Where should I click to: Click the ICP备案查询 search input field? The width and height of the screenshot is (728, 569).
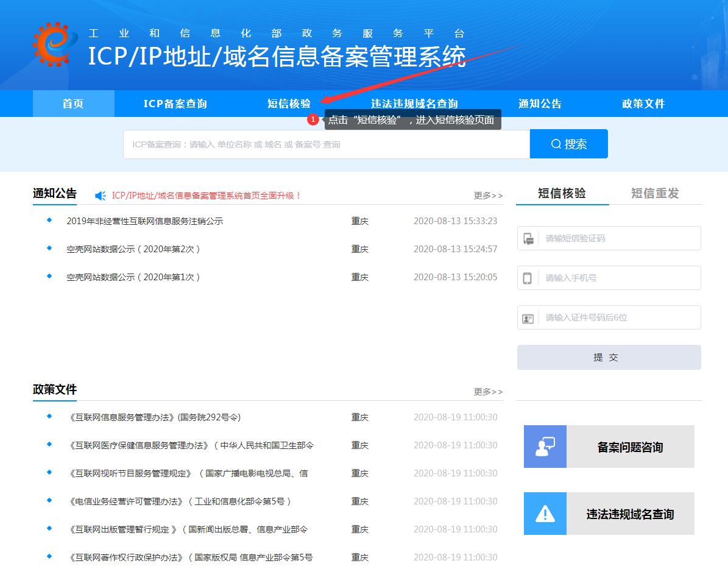(x=326, y=144)
